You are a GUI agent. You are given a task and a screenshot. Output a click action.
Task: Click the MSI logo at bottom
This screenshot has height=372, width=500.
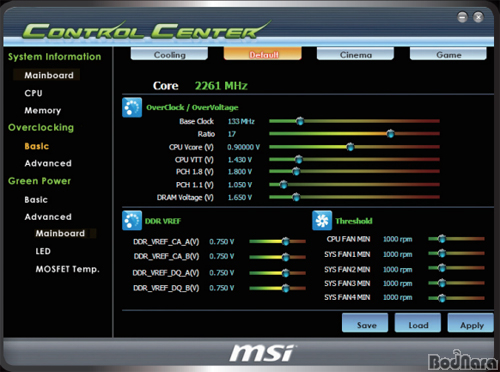coord(262,353)
